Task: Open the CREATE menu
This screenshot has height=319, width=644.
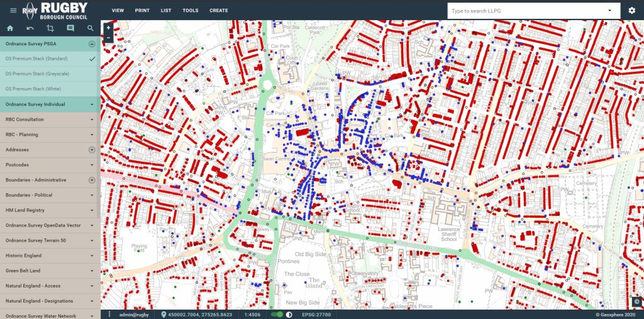Action: point(218,11)
